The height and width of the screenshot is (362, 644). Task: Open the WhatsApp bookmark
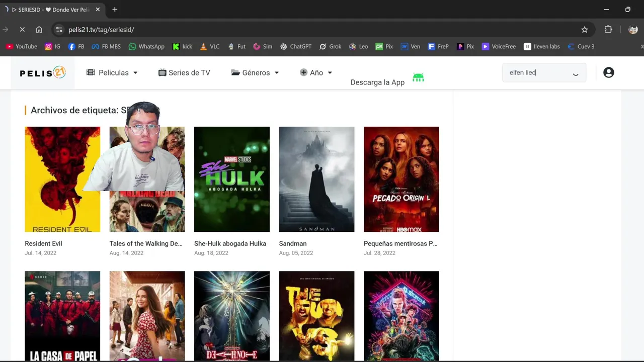tap(146, 46)
